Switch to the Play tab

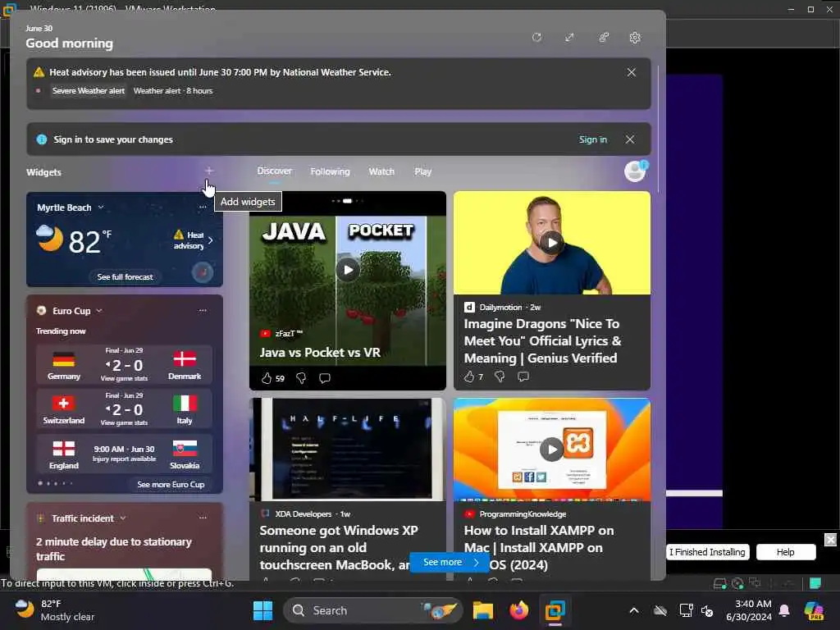[422, 171]
